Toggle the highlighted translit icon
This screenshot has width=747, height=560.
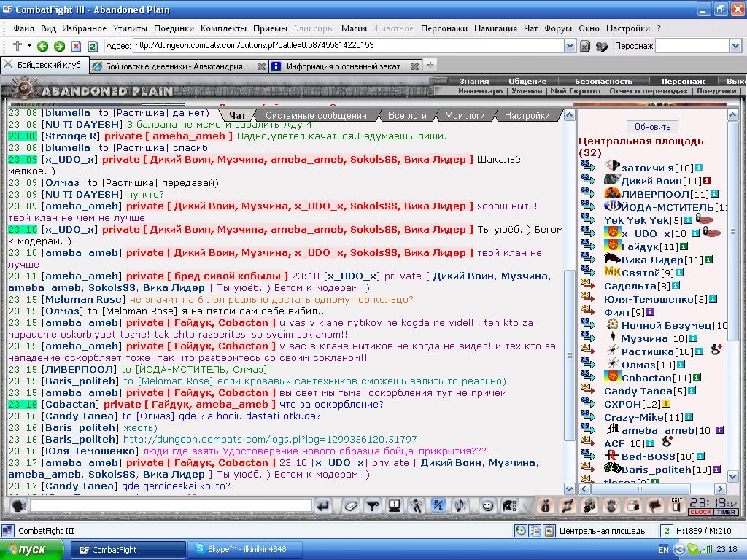[x=438, y=506]
